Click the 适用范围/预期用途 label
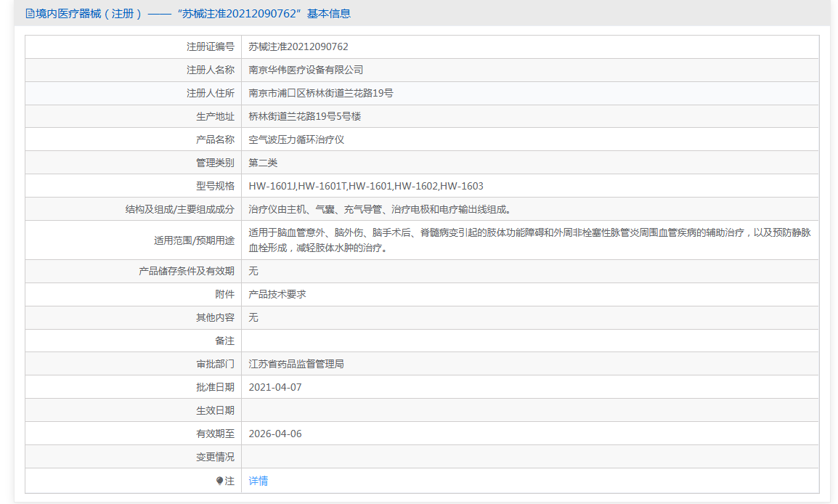The image size is (838, 504). click(194, 240)
